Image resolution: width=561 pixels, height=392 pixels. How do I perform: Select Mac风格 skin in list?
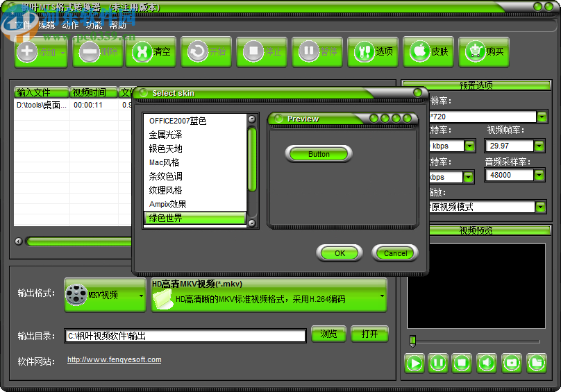[x=195, y=163]
